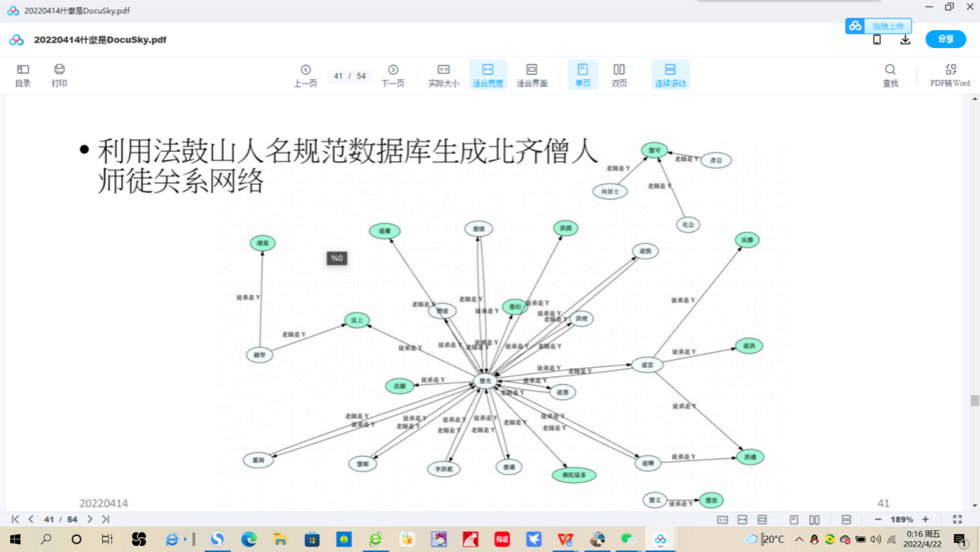980x552 pixels.
Task: Click the download icon beside 分享
Action: point(905,39)
